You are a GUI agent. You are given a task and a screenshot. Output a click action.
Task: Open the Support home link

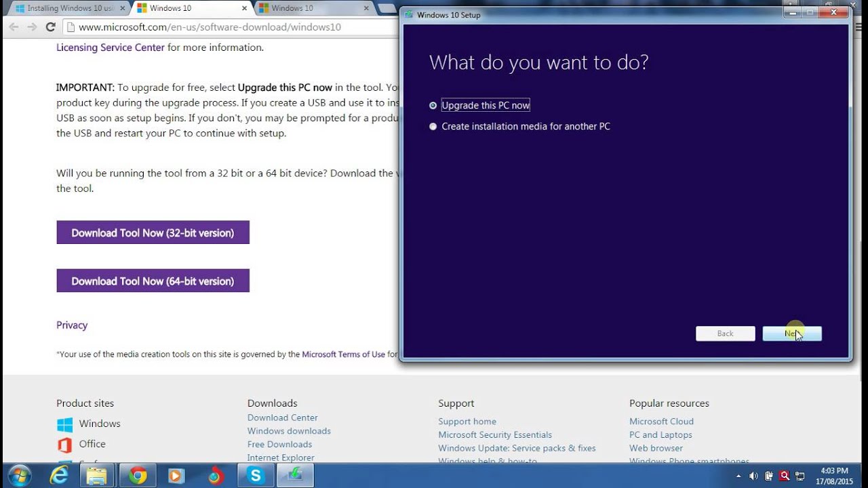[467, 422]
